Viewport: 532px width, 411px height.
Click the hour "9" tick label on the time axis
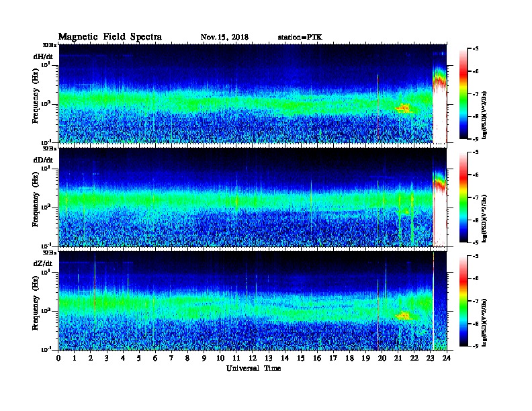click(204, 358)
